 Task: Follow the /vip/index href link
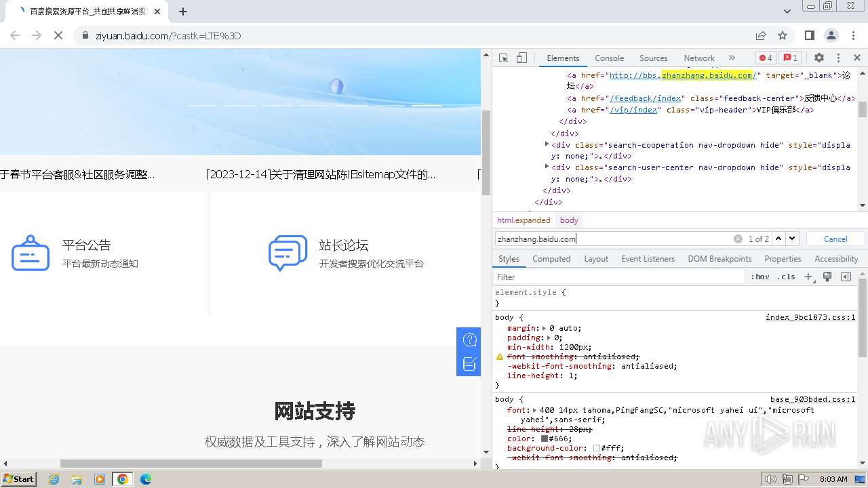tap(634, 110)
